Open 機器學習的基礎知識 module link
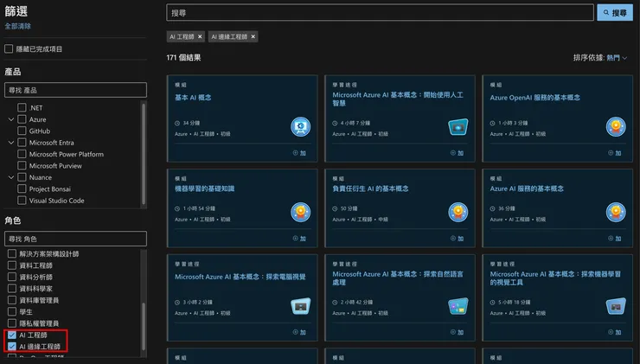The height and width of the screenshot is (364, 640). 204,188
